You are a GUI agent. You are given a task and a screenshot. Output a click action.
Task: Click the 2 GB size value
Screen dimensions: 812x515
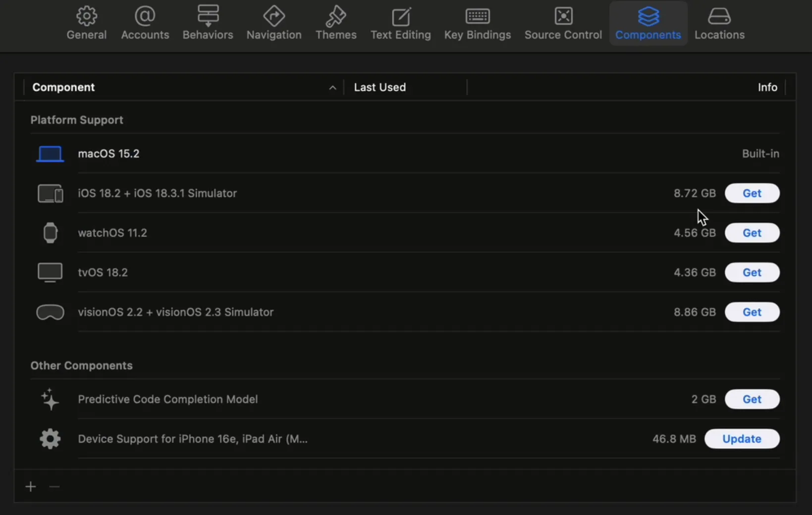tap(704, 399)
